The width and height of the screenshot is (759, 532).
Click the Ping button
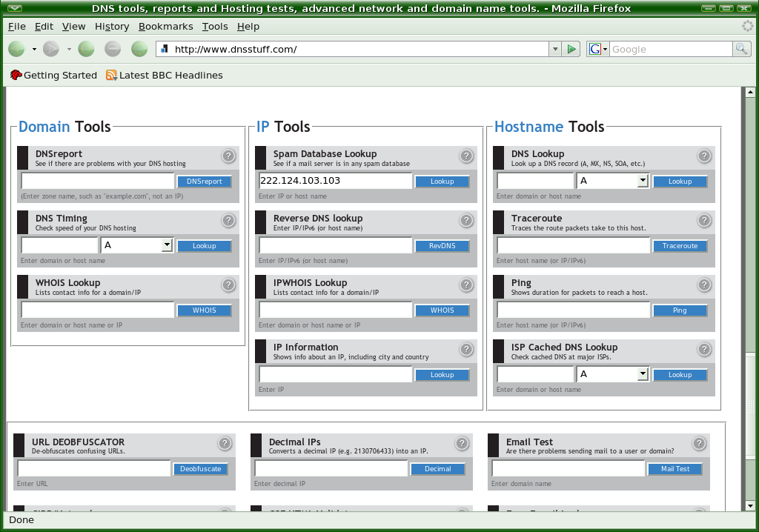680,310
